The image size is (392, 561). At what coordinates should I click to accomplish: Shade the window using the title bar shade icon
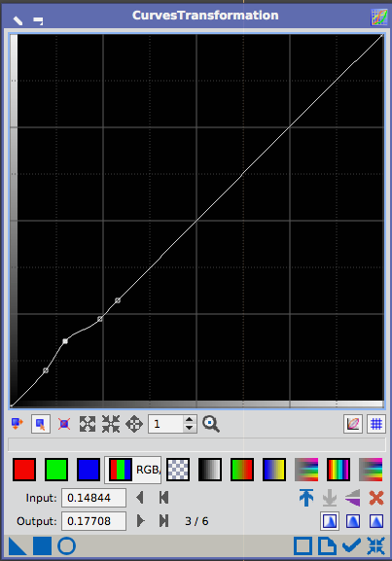click(x=38, y=20)
